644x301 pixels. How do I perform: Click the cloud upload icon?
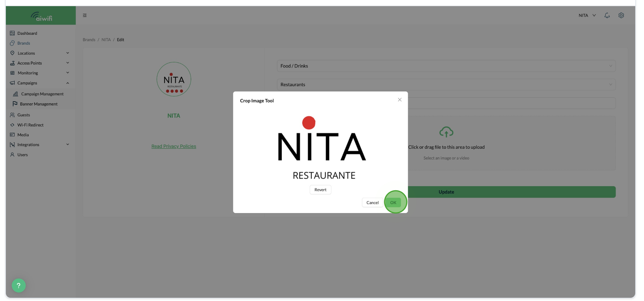pyautogui.click(x=446, y=132)
